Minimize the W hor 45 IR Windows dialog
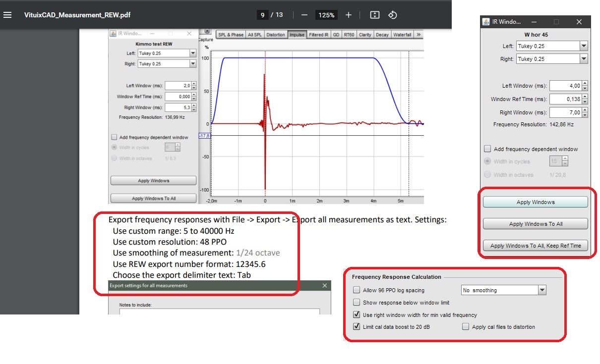The image size is (600, 364). click(534, 22)
